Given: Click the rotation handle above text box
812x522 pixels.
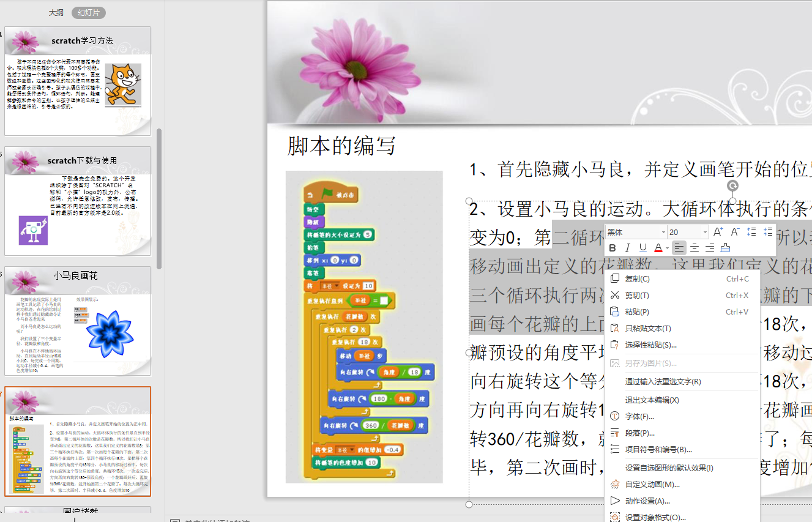Looking at the screenshot, I should tap(732, 185).
